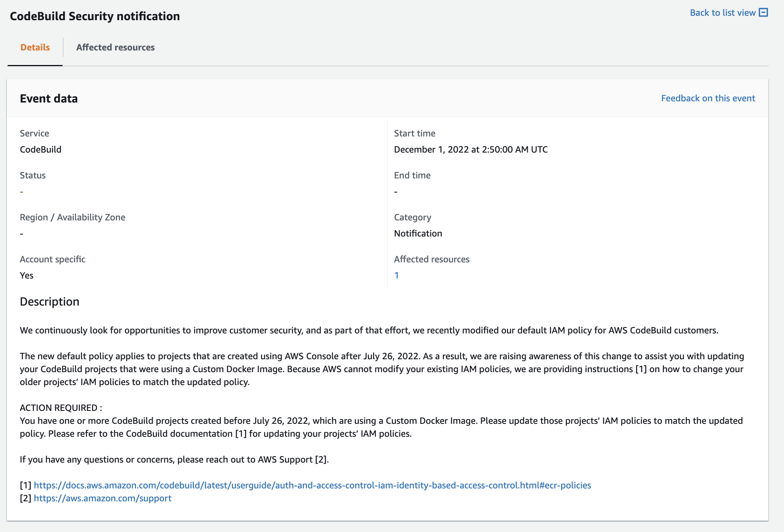Select the start time 'December 1, 2022 at 2:50:00 AM UTC'

(471, 149)
